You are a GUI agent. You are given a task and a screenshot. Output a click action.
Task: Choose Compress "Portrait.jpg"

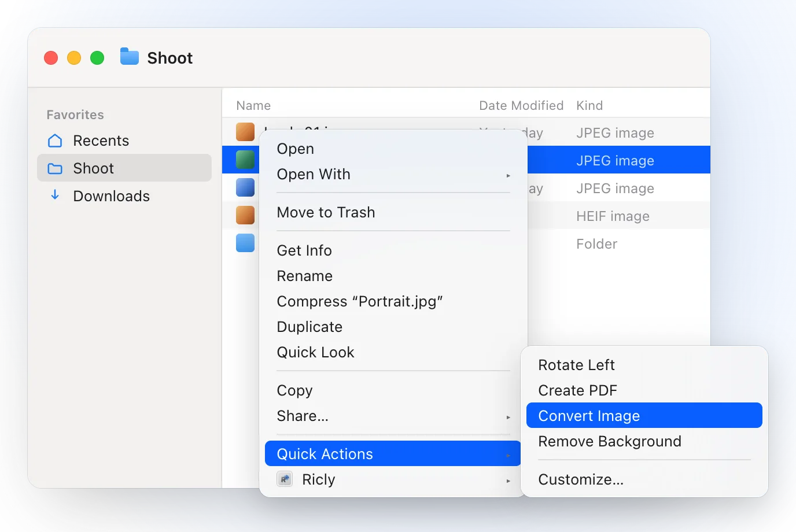[x=393, y=301]
